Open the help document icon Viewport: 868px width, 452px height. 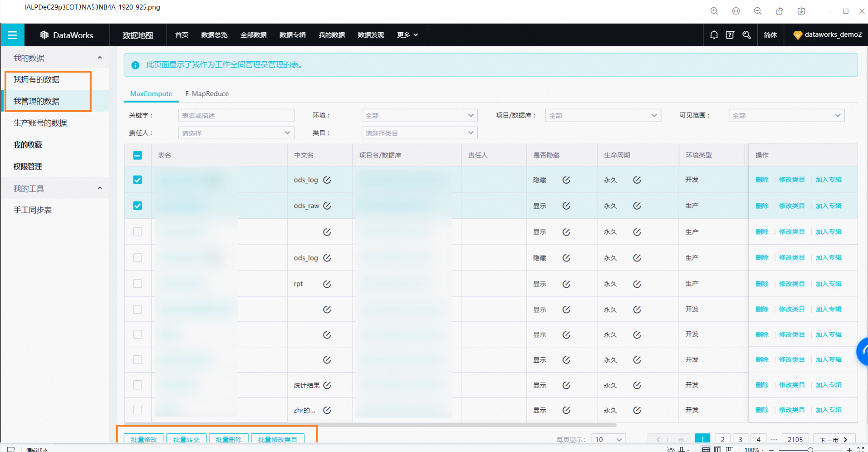(730, 35)
